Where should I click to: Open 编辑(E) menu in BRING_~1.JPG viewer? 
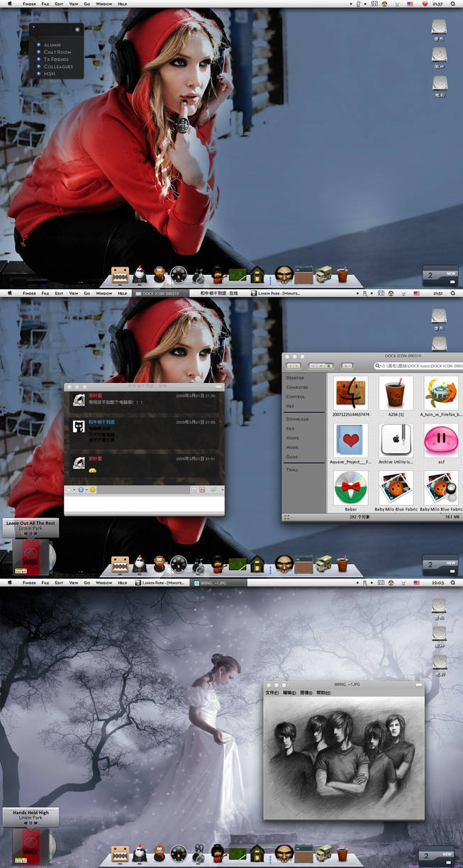(x=289, y=693)
